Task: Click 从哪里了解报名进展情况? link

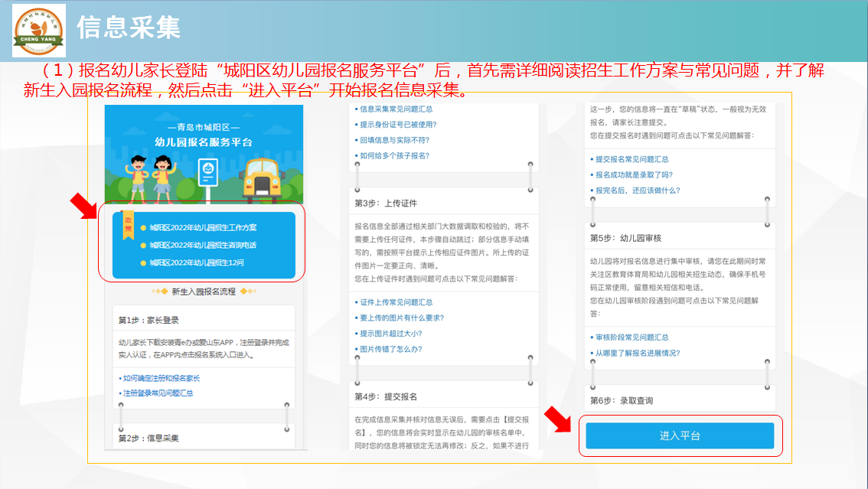Action: click(x=637, y=353)
